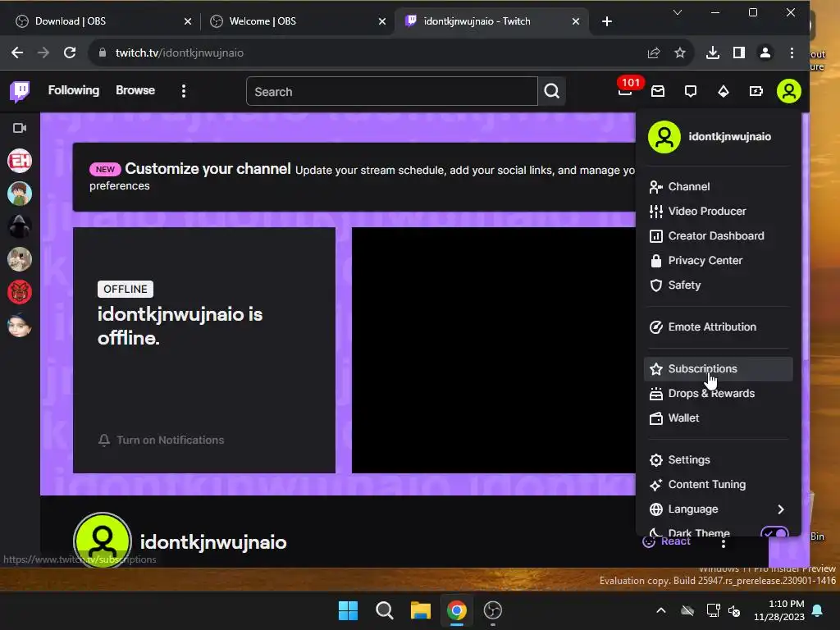Image resolution: width=840 pixels, height=630 pixels.
Task: Open a new browser tab
Action: 606,21
